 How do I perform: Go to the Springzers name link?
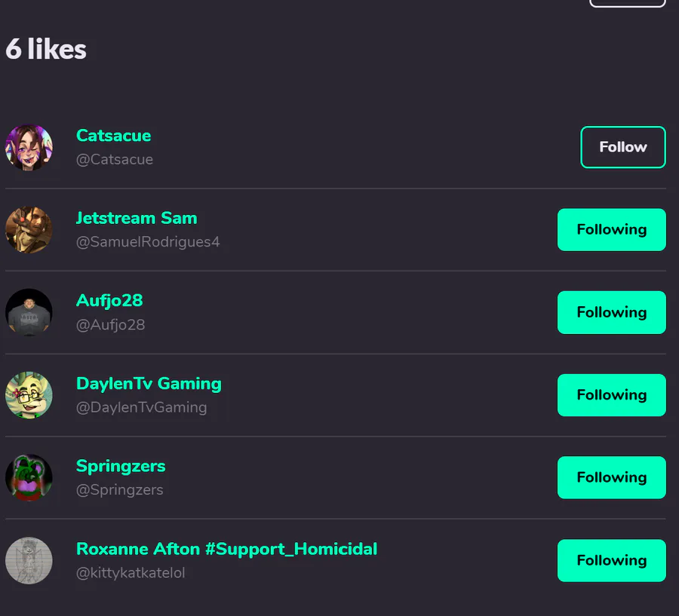121,466
